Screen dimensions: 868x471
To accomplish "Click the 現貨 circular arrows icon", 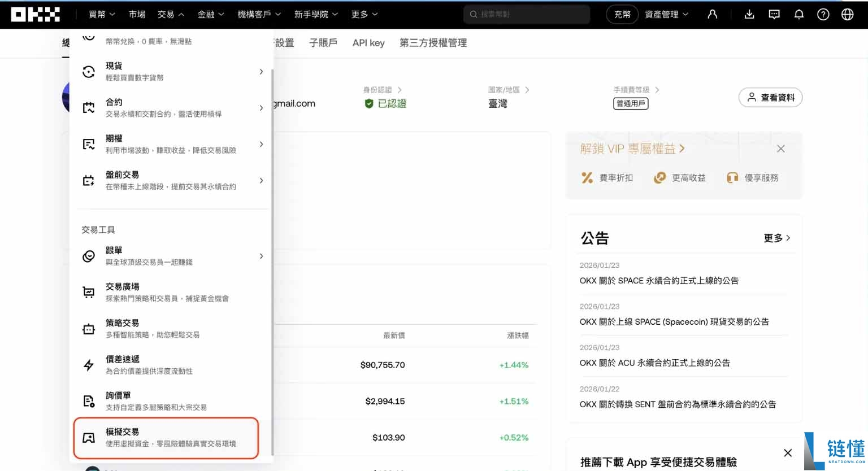I will pos(89,72).
